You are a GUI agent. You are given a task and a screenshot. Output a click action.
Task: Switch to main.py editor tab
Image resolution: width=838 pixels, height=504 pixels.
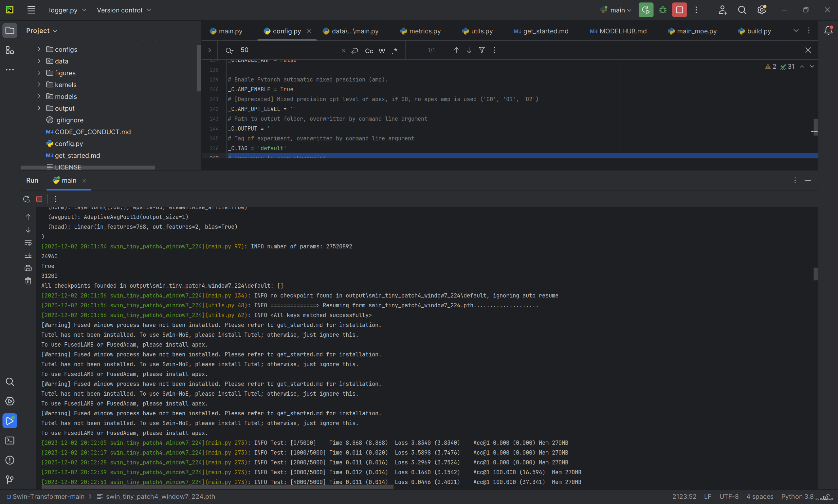coord(226,31)
